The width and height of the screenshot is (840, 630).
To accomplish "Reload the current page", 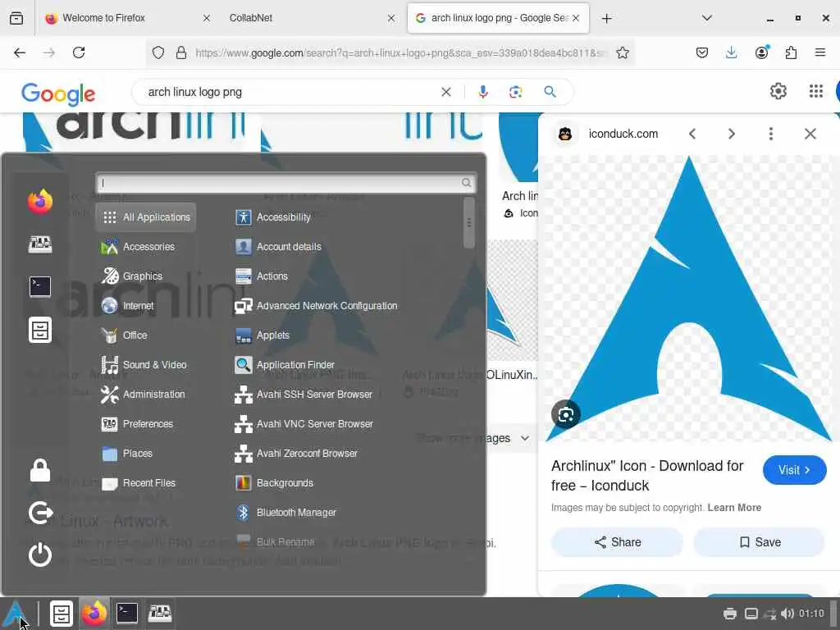I will [x=79, y=52].
